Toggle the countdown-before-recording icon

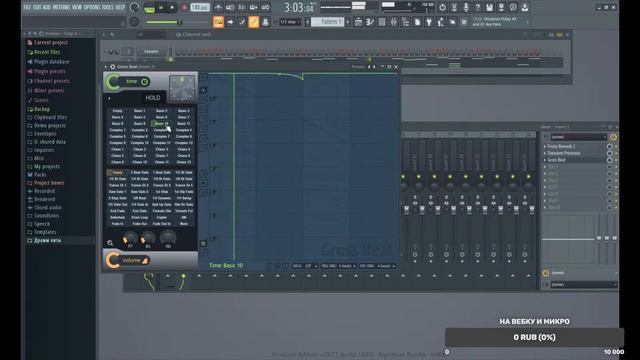242,7
